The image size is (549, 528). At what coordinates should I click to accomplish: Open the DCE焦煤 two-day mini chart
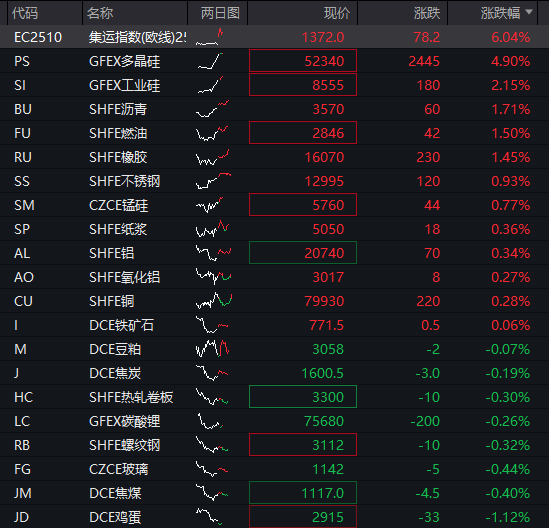pos(212,493)
